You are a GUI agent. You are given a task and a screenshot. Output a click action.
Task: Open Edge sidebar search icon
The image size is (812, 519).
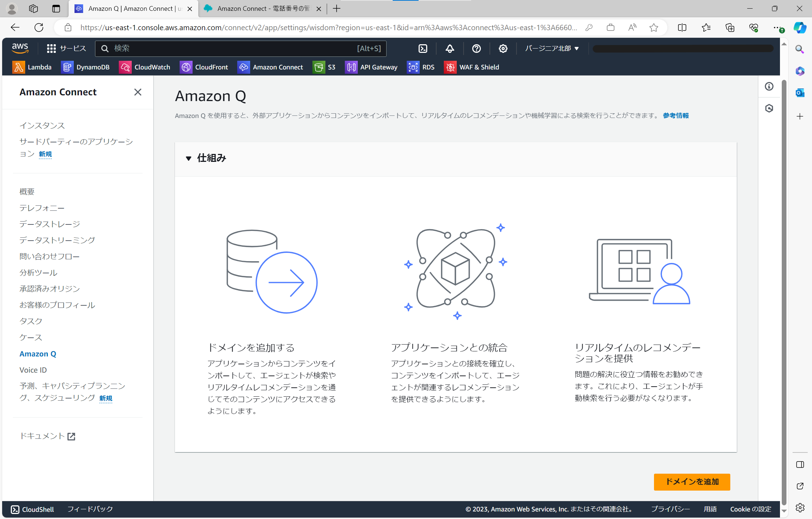tap(800, 49)
